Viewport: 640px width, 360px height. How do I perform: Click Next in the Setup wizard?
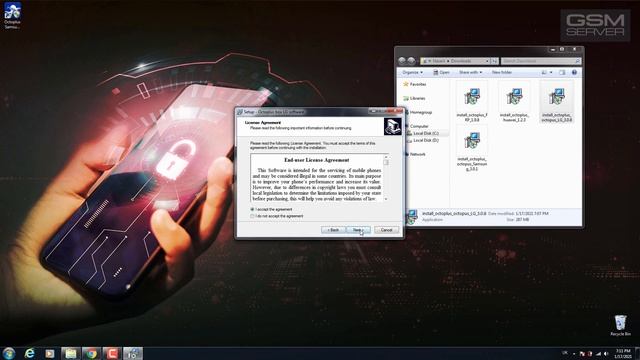pos(358,230)
